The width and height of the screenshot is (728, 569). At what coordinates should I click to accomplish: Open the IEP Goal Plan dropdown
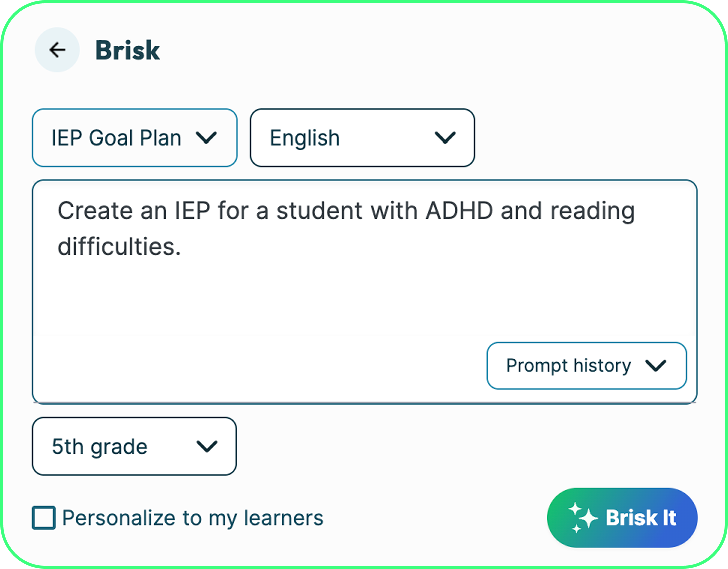click(x=116, y=138)
